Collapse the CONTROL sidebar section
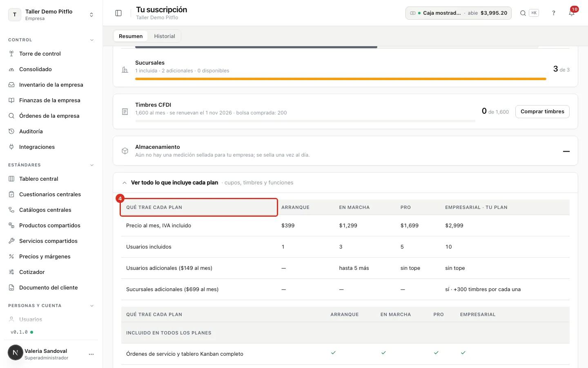588x368 pixels. point(92,40)
